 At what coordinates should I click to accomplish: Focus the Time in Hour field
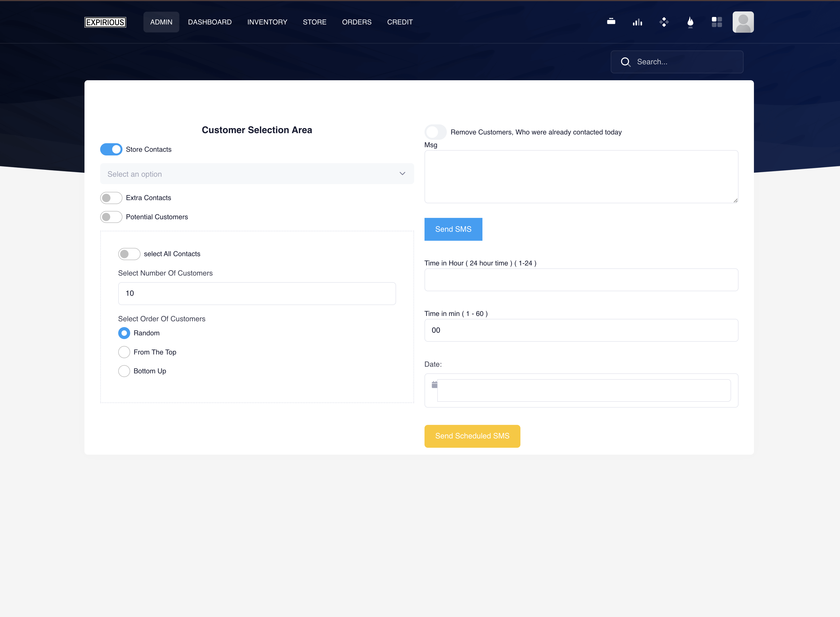[x=581, y=280]
